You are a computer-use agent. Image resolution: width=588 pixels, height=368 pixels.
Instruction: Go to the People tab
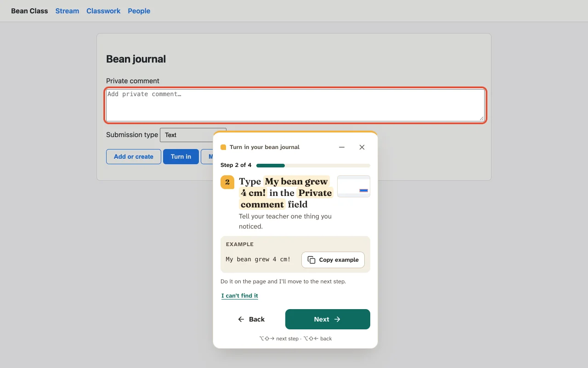coord(139,11)
